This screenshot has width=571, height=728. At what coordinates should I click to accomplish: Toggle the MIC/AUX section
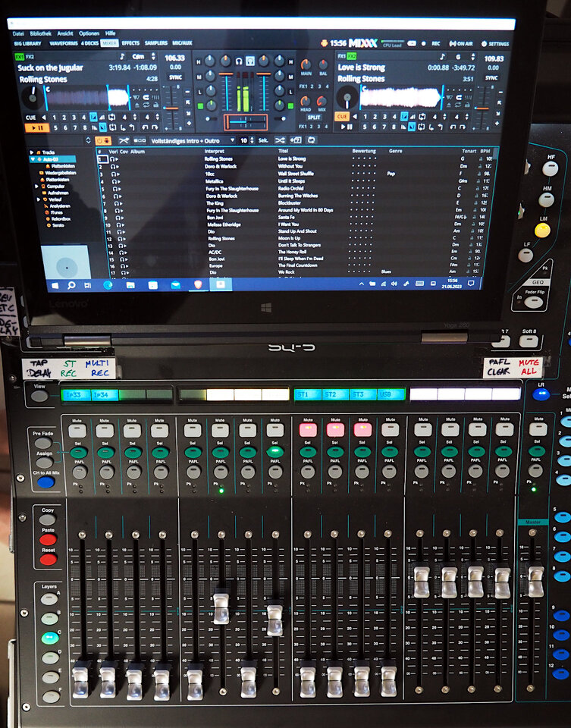[x=182, y=43]
